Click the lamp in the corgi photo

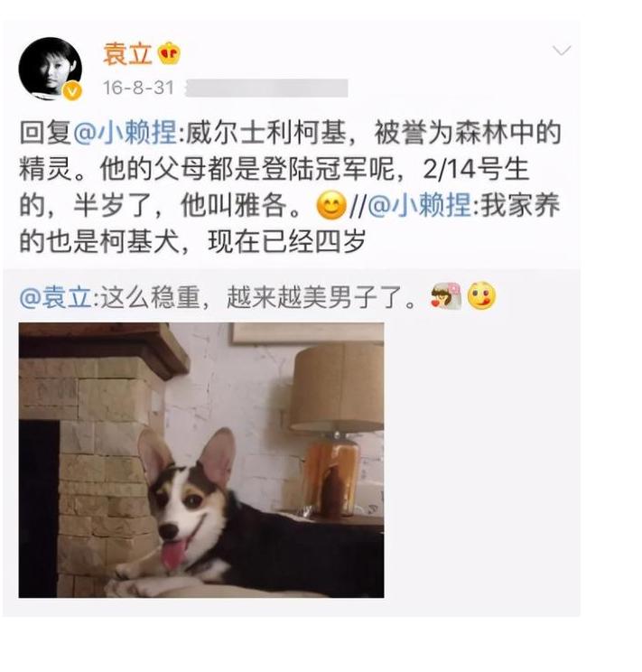(337, 430)
